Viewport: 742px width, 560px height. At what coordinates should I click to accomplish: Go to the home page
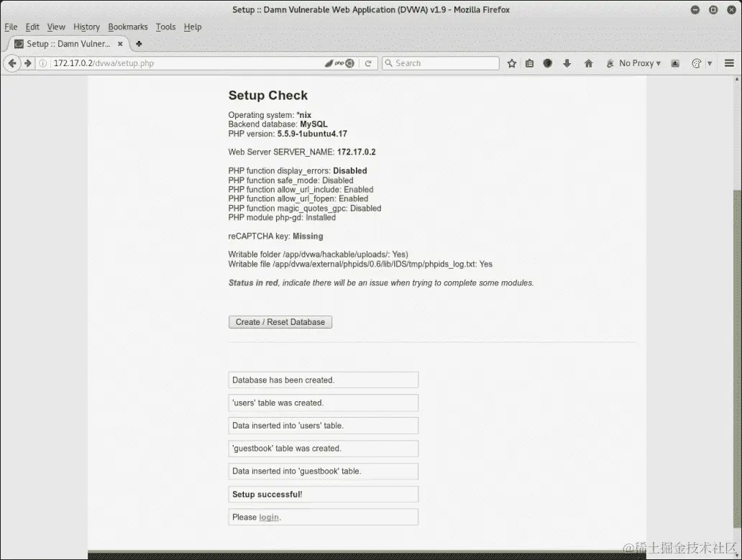coord(589,63)
